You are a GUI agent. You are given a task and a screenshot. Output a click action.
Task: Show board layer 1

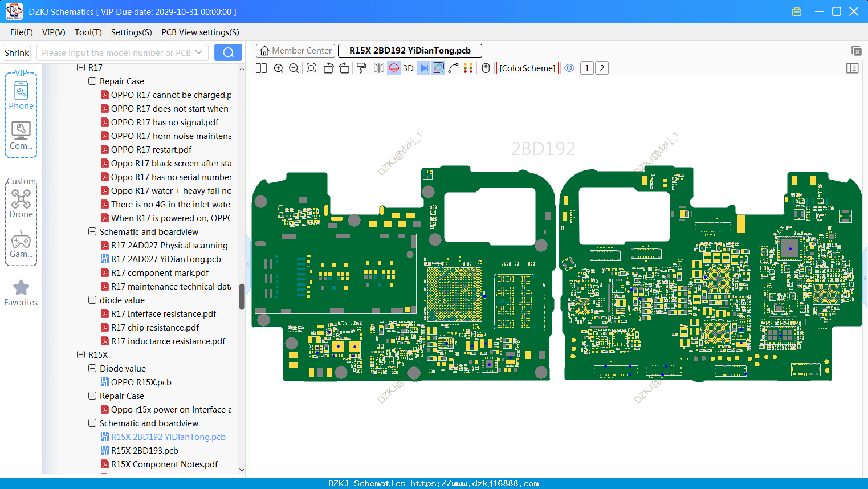point(587,68)
